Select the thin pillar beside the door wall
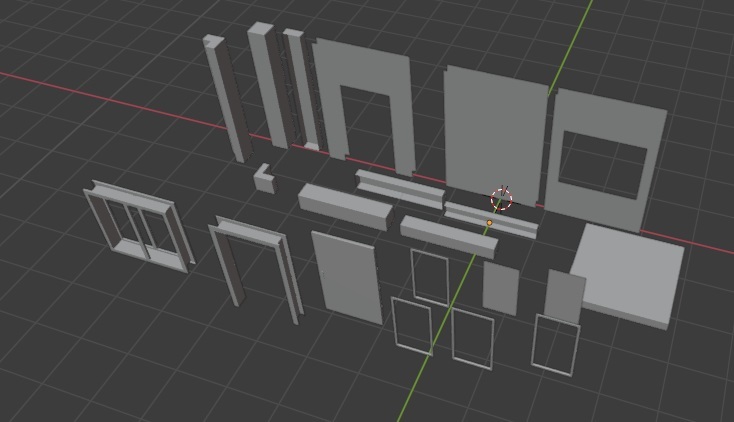734x422 pixels. tap(301, 89)
